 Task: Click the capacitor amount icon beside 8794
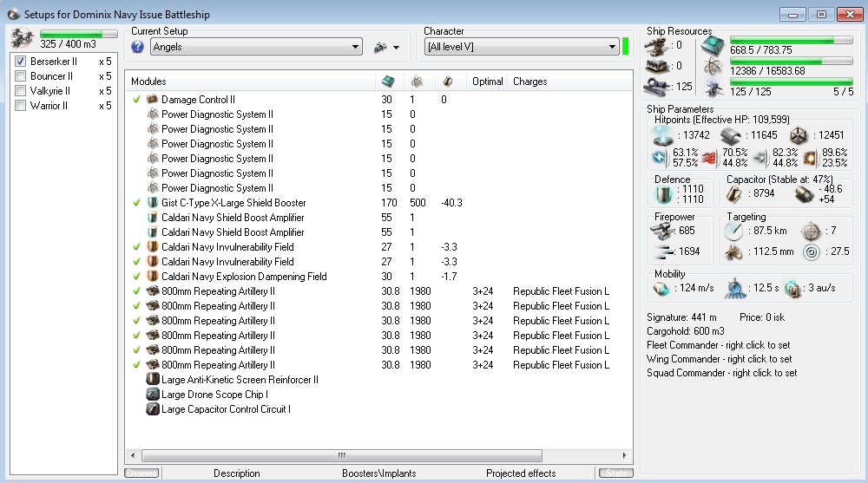tap(734, 194)
